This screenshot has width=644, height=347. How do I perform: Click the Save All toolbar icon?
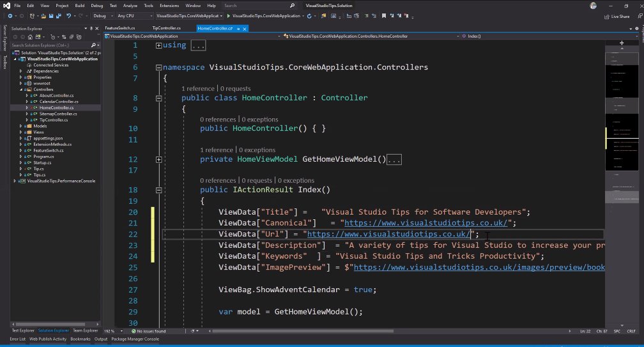pos(59,16)
